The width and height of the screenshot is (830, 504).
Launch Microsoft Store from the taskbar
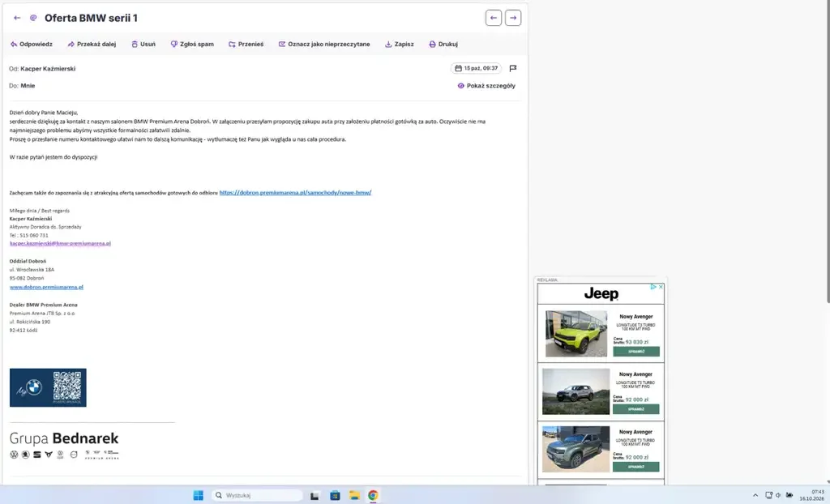click(335, 496)
